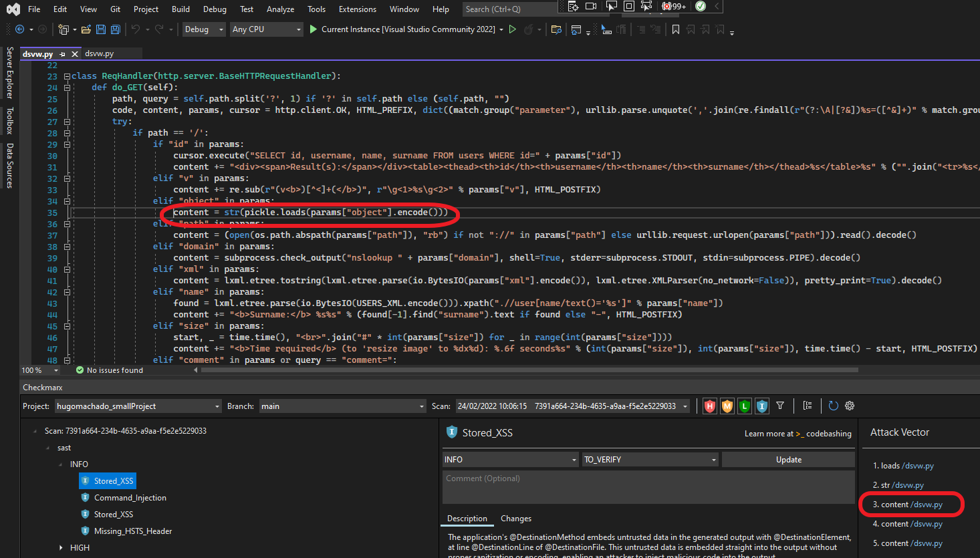The image size is (980, 558).
Task: Open the 100 % zoom dropdown
Action: click(x=40, y=370)
